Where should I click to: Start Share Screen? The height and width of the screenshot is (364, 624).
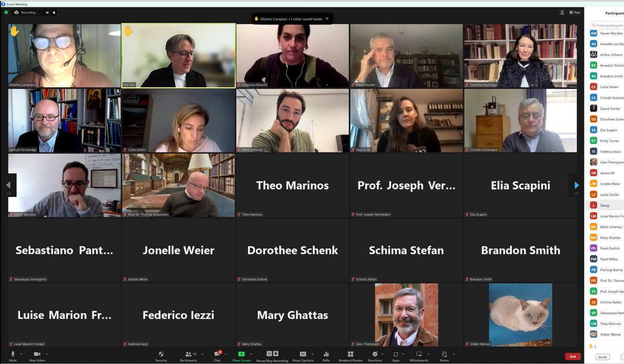click(x=241, y=356)
